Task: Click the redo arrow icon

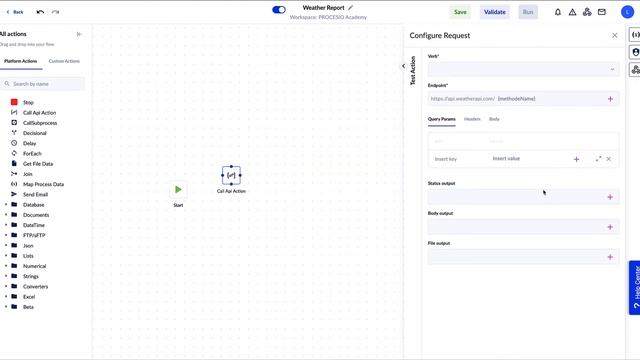Action: (56, 12)
